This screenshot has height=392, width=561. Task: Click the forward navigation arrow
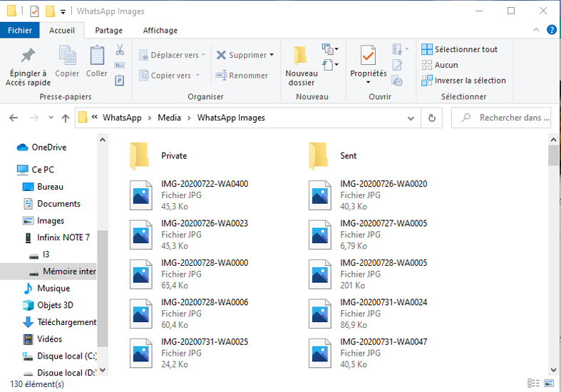34,118
